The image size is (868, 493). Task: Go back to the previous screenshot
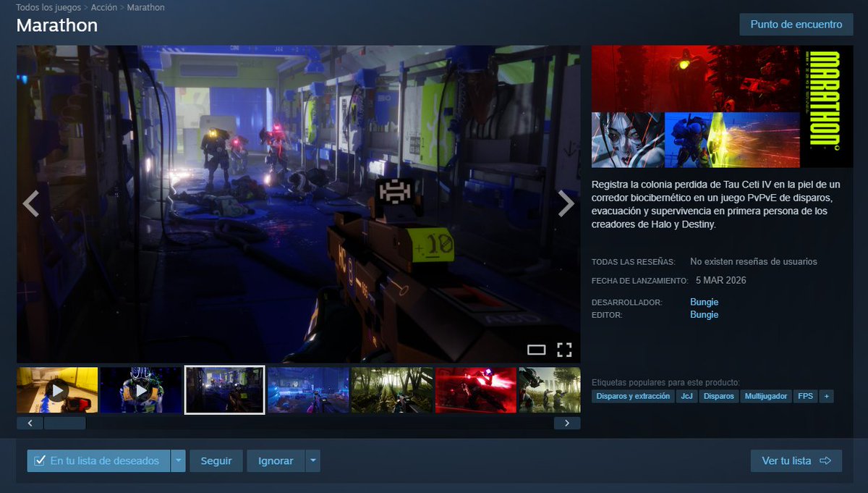click(30, 204)
